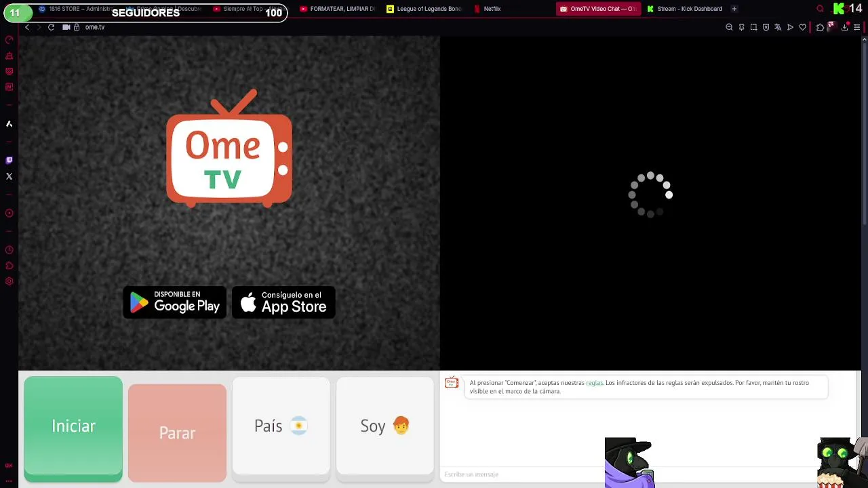Click the OmeTV avatar beside the rules message
The image size is (868, 488).
451,383
